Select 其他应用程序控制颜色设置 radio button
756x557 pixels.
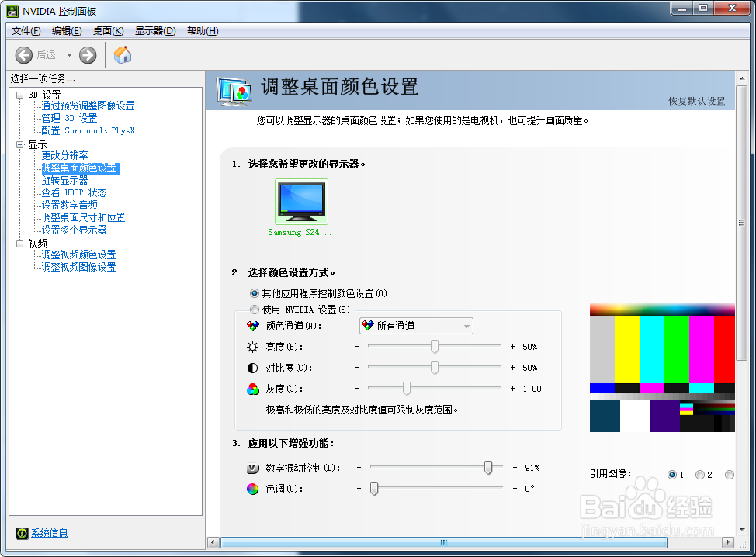click(255, 293)
